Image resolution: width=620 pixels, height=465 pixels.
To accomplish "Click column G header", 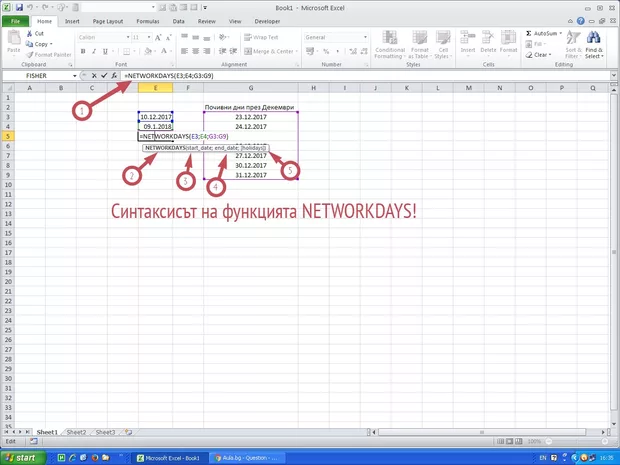I will coord(251,88).
